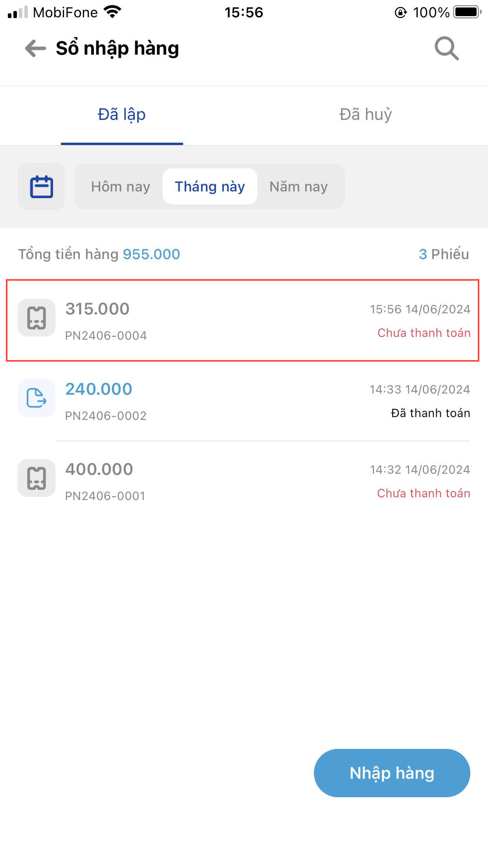Open the 315.000 receipt amount

97,309
